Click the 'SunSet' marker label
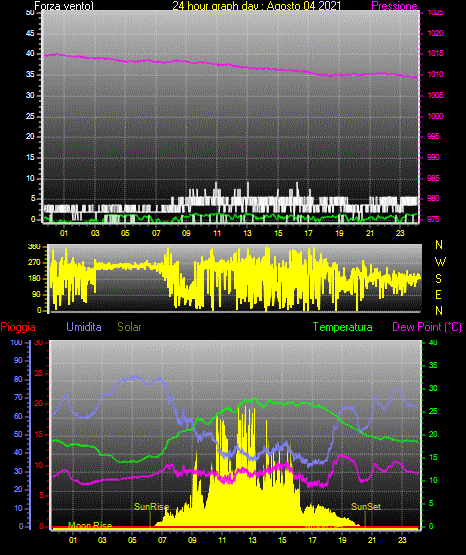The height and width of the screenshot is (555, 466). (366, 507)
